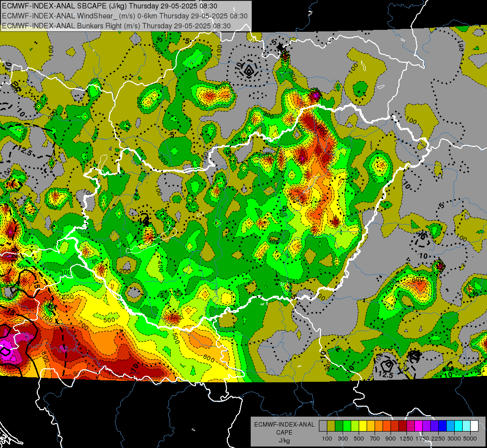Click the dark red swatch left of 1250 tick

[x=402, y=426]
